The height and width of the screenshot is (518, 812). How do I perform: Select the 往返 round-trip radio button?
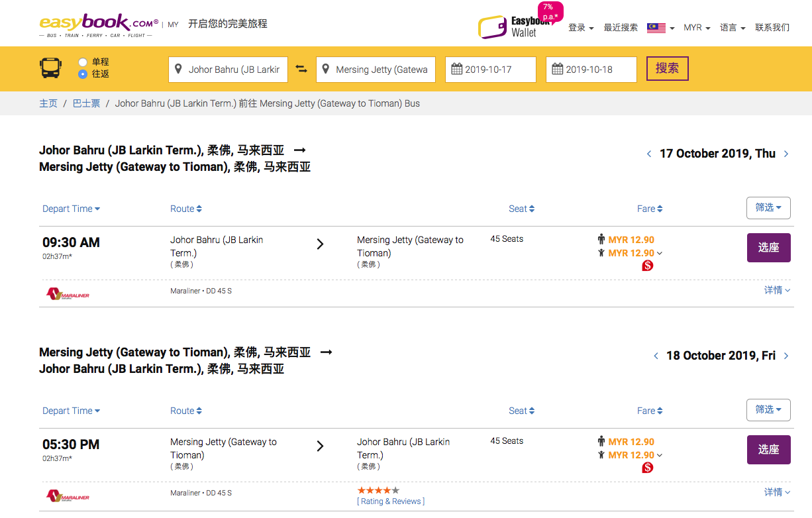pos(83,74)
